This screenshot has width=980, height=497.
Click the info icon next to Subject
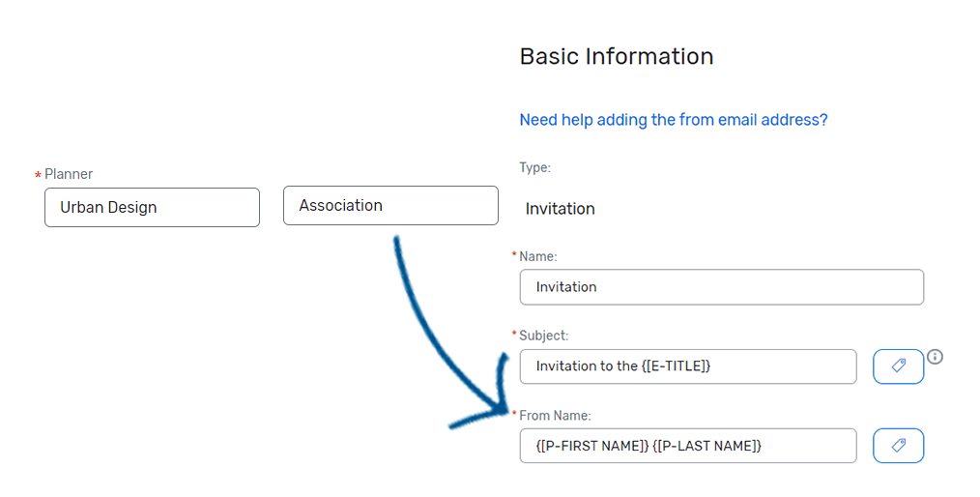[x=935, y=357]
